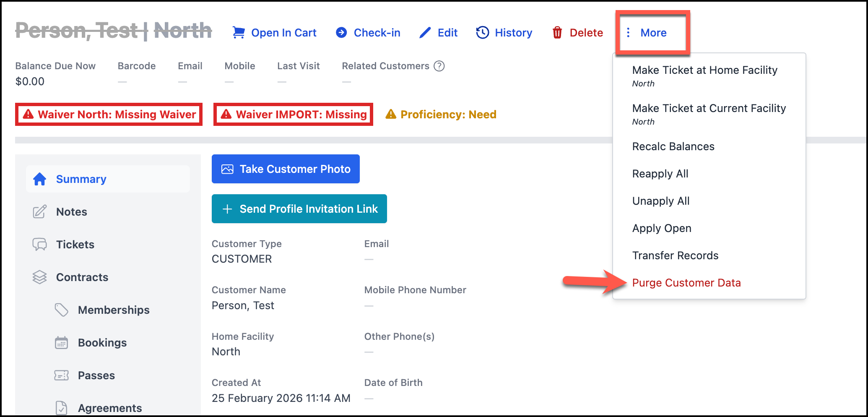Click the Summary home icon in sidebar
This screenshot has width=868, height=417.
(40, 179)
